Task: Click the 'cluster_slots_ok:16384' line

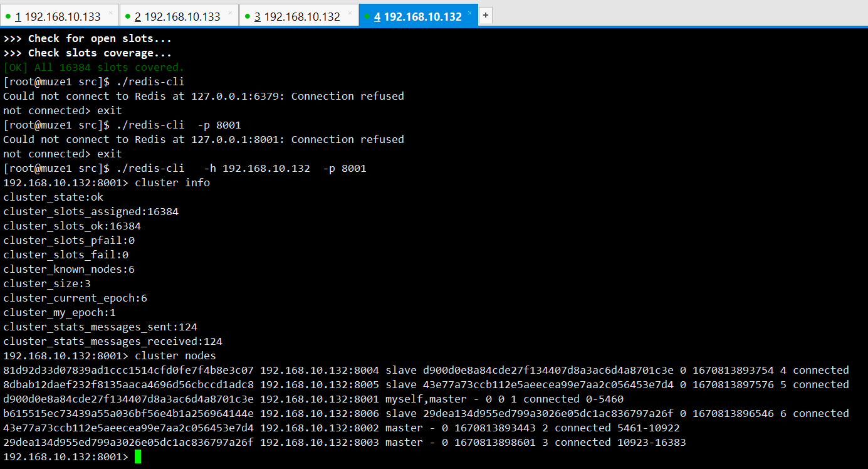Action: (x=72, y=226)
